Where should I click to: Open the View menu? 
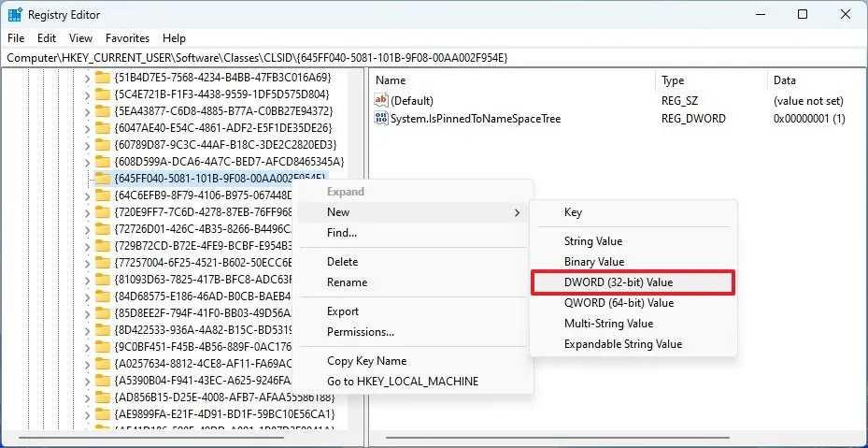[x=81, y=38]
